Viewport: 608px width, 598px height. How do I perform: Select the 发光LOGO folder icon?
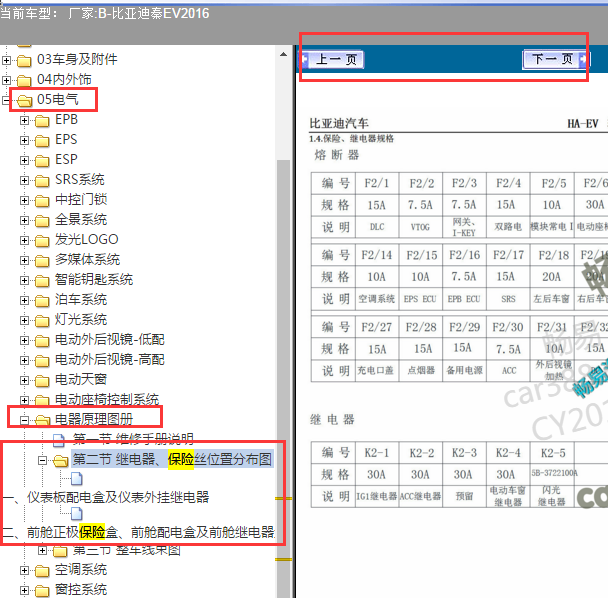coord(42,241)
